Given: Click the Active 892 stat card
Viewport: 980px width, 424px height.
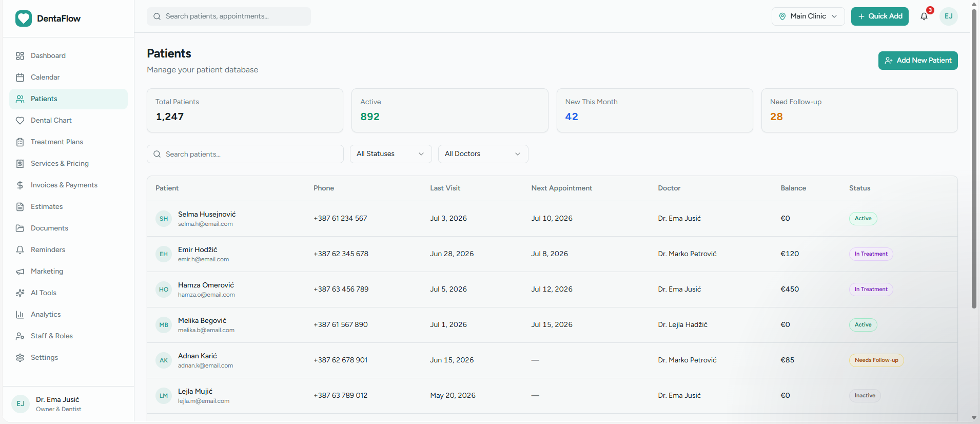Looking at the screenshot, I should (450, 110).
